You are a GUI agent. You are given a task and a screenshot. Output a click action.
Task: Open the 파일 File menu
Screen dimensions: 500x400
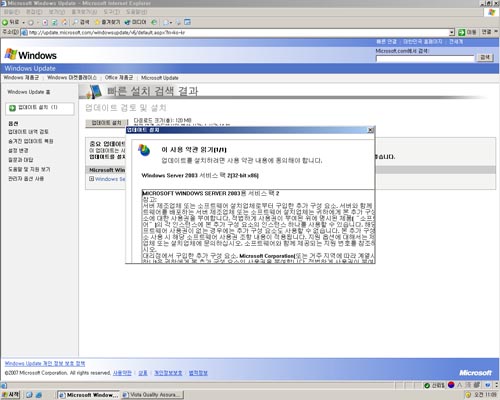pyautogui.click(x=11, y=12)
